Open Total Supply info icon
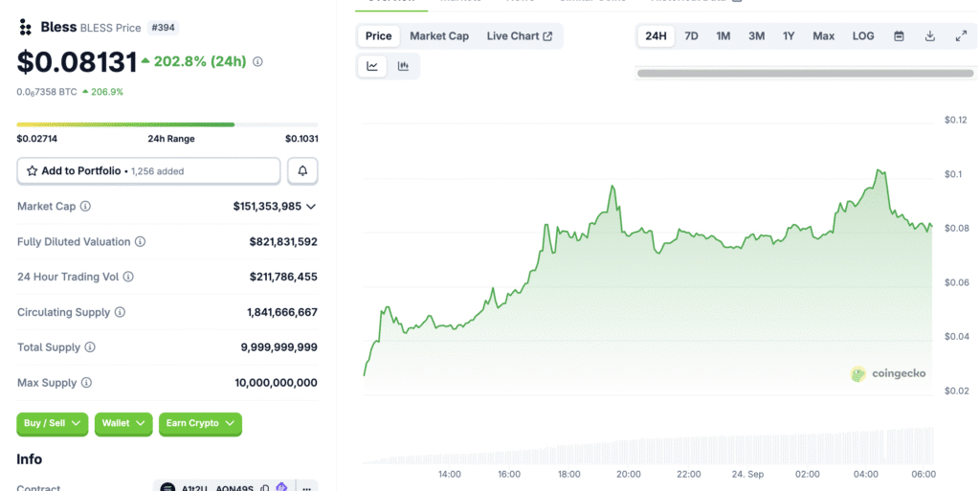 coord(90,347)
